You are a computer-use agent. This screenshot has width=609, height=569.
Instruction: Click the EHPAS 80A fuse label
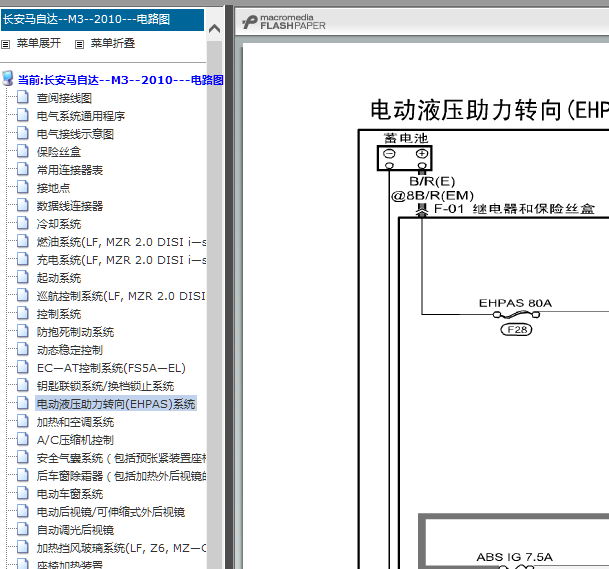(515, 303)
